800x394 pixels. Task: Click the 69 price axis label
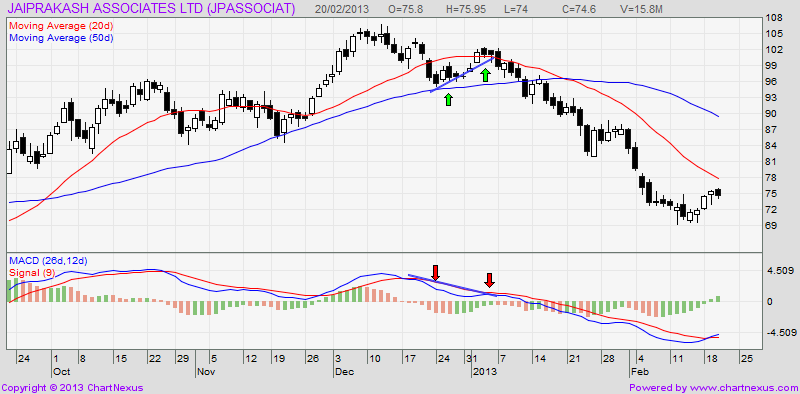(772, 226)
